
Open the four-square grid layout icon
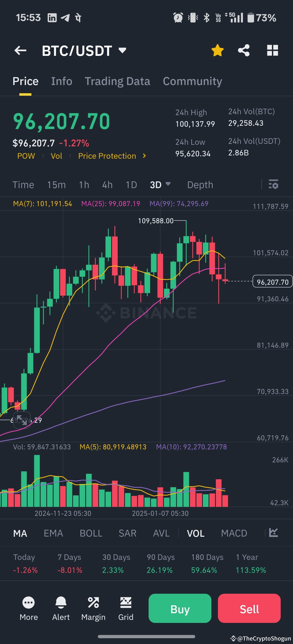tap(272, 50)
